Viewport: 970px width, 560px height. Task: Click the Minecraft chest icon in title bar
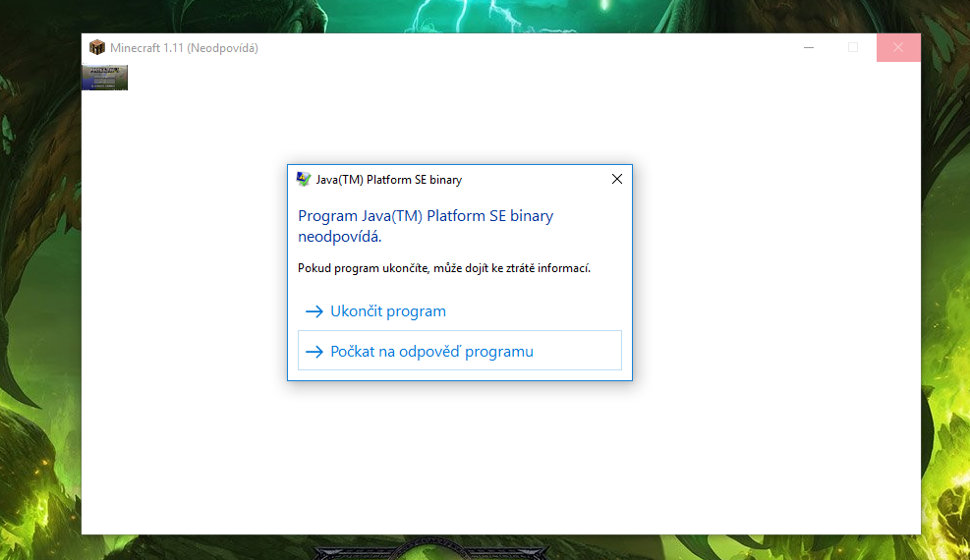[97, 47]
